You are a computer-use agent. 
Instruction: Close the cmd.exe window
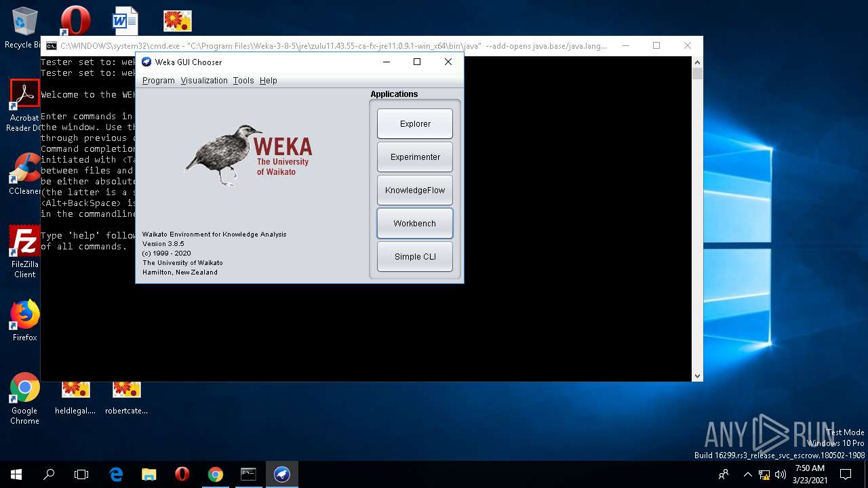pos(688,46)
